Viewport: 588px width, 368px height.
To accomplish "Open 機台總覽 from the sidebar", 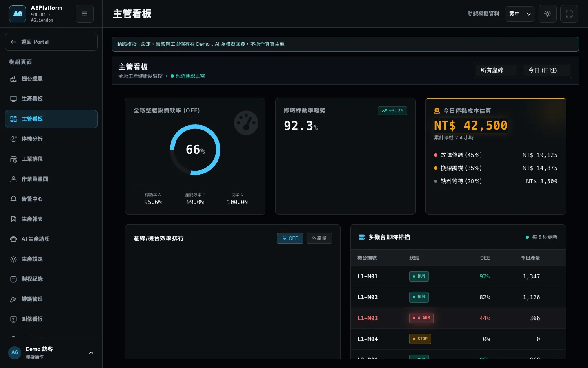I will (51, 79).
